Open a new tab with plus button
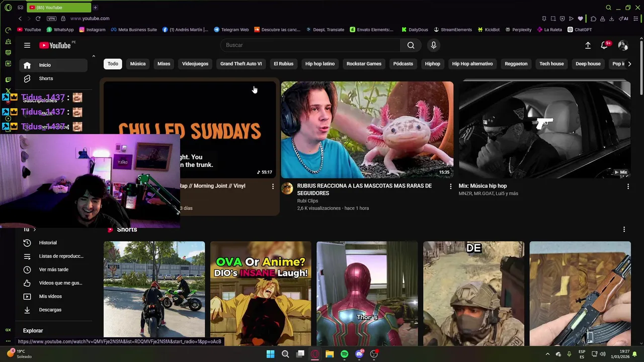644x362 pixels. (x=95, y=8)
